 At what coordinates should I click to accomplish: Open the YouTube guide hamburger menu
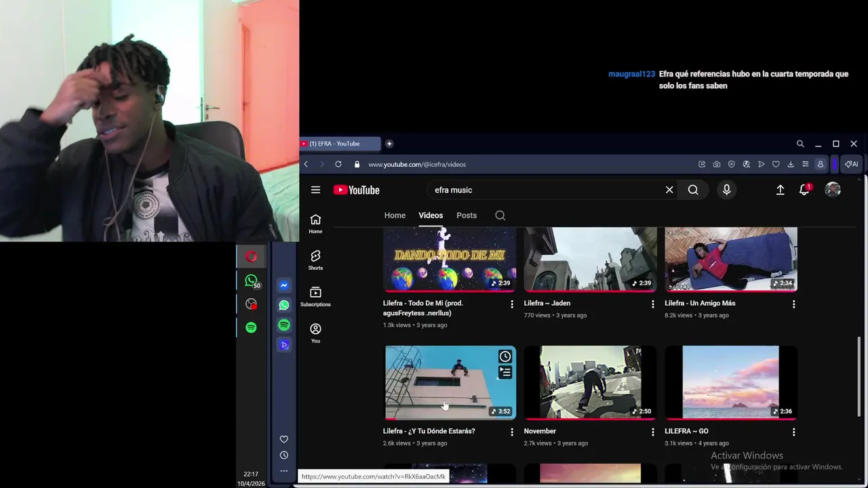pos(315,190)
